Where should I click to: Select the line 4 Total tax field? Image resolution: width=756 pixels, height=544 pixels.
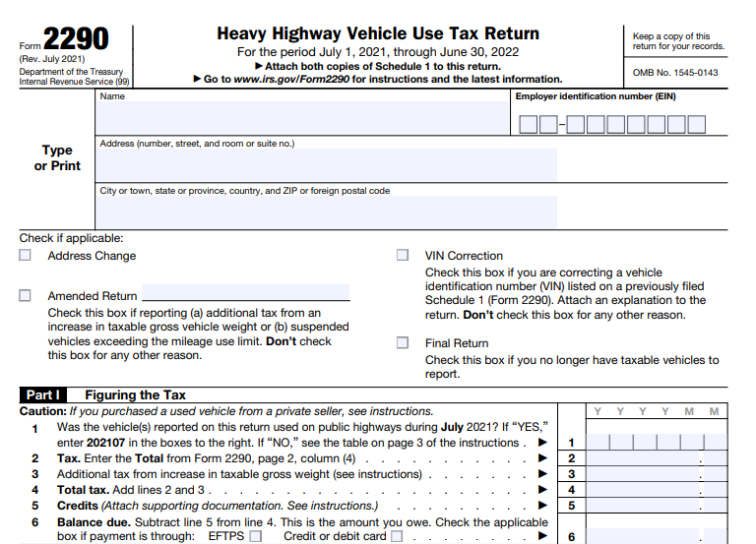pyautogui.click(x=657, y=490)
